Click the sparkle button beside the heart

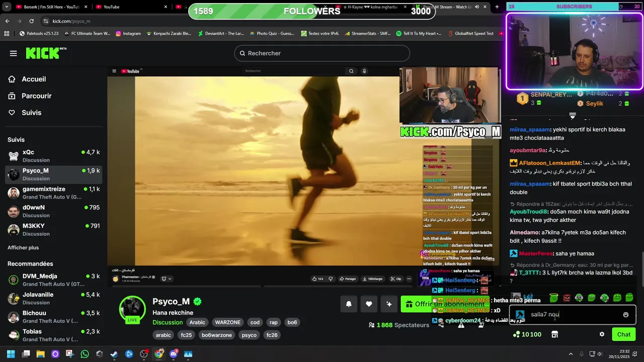coord(389,304)
